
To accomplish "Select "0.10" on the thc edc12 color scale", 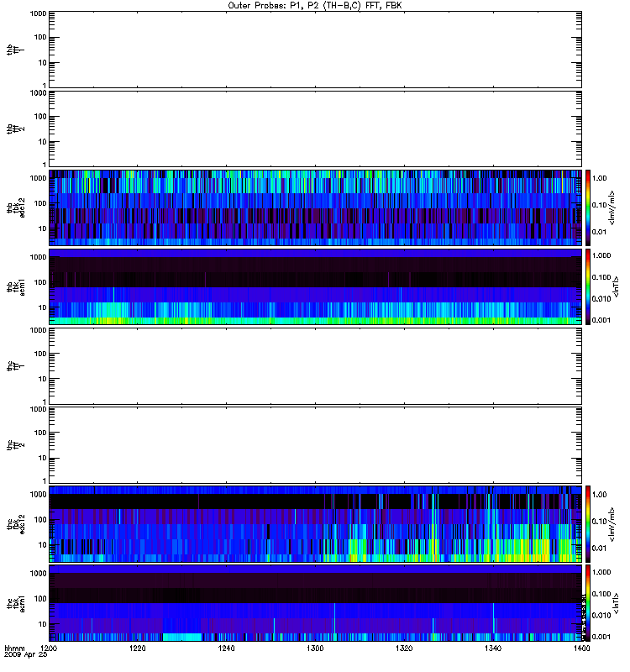I will click(599, 521).
